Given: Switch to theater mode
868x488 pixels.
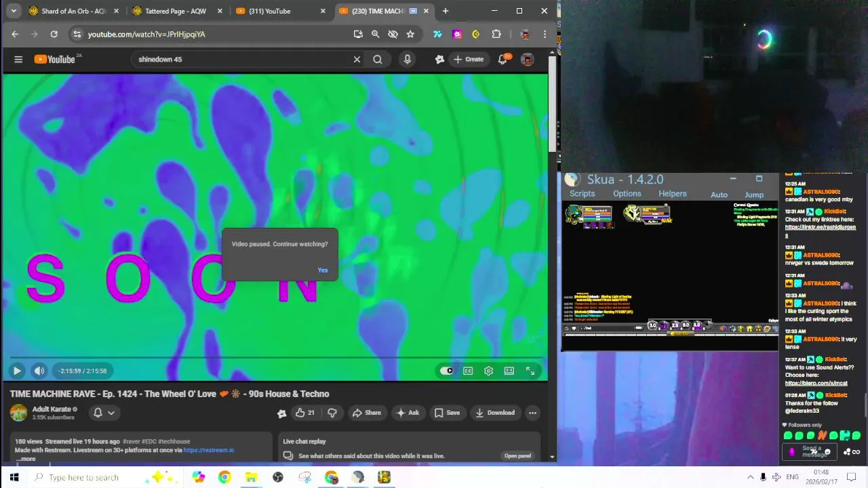Looking at the screenshot, I should click(x=509, y=371).
